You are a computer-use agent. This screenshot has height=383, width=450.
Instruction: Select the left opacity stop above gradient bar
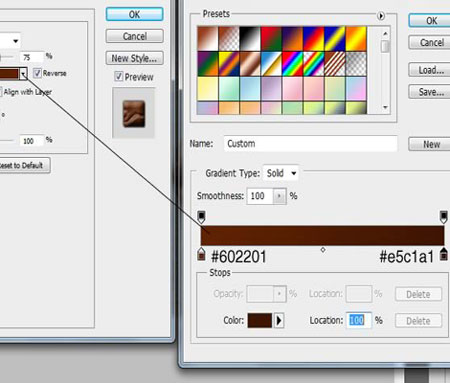pos(201,217)
